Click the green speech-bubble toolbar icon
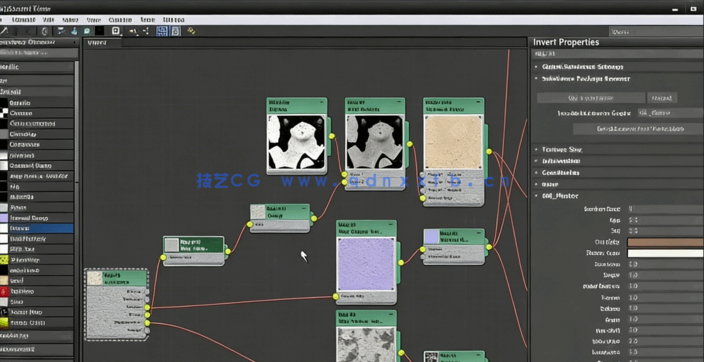This screenshot has height=362, width=704. [x=87, y=31]
